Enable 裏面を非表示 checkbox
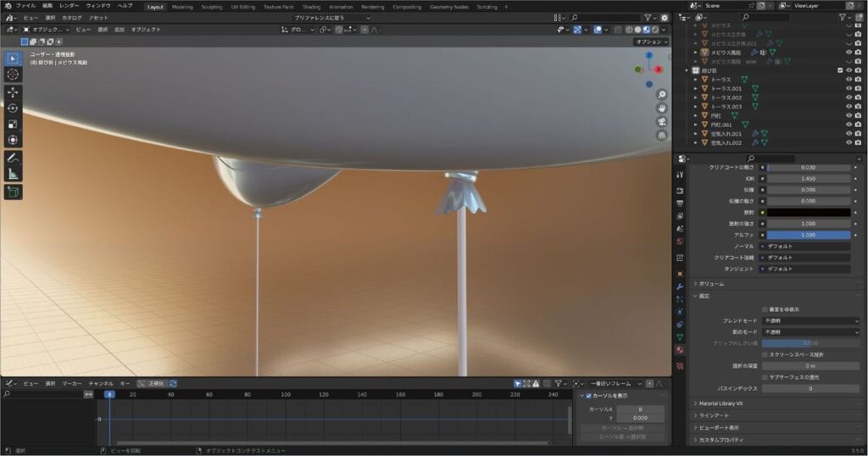The height and width of the screenshot is (456, 868). click(765, 309)
